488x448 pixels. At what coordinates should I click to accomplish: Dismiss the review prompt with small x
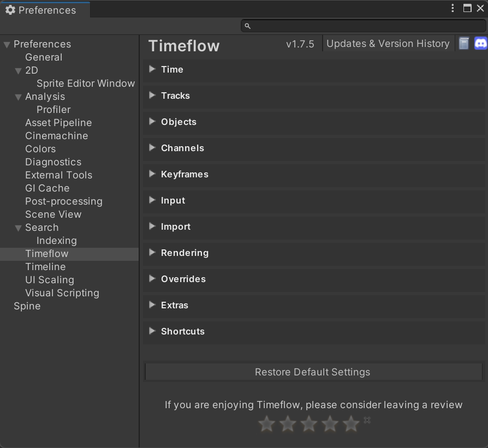coord(367,420)
